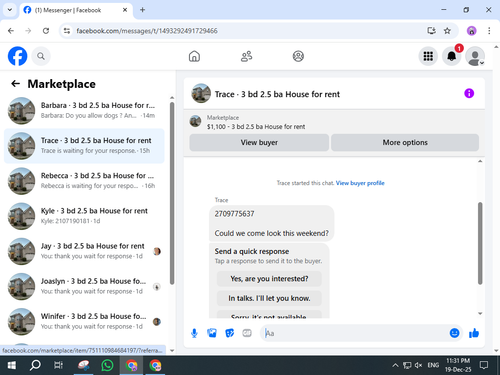Click the address bar URL
Viewport: 500px width, 375px height.
point(147,31)
